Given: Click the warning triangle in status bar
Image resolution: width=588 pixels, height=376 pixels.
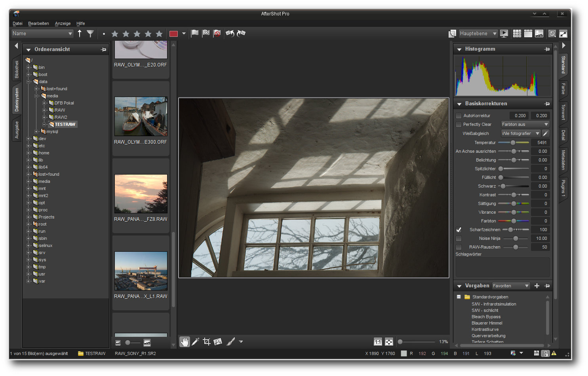Looking at the screenshot, I should pyautogui.click(x=554, y=353).
